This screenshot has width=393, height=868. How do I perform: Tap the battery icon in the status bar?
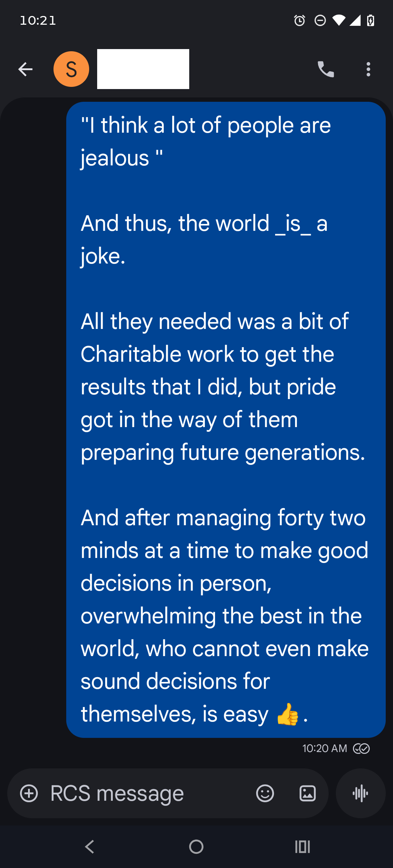tap(370, 20)
